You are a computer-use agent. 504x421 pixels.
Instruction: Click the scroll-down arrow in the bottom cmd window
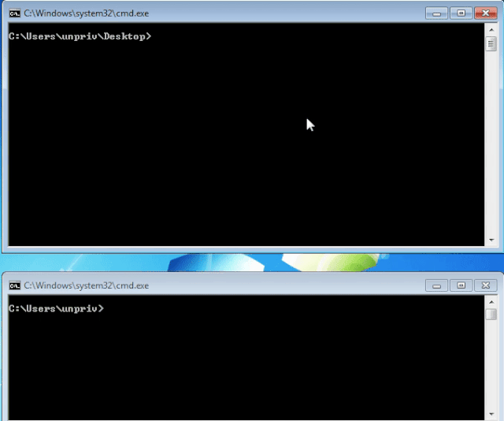click(x=491, y=414)
